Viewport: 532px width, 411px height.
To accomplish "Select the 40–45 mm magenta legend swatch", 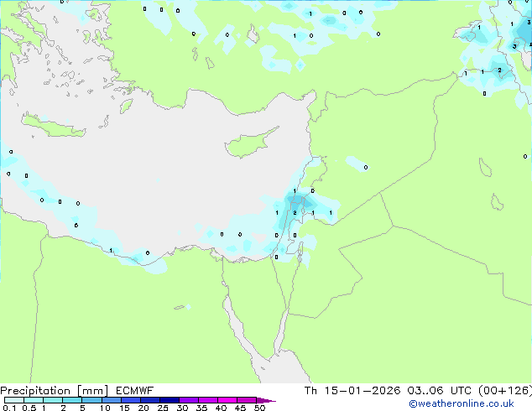I will (x=227, y=400).
